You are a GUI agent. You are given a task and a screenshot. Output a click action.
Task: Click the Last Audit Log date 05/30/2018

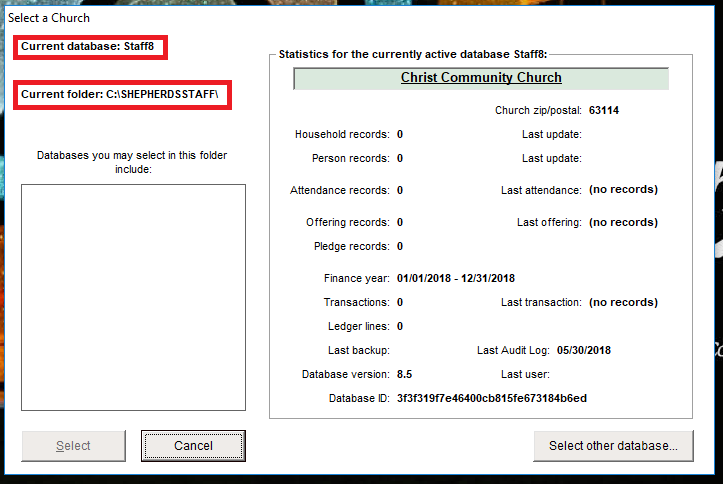(x=584, y=350)
